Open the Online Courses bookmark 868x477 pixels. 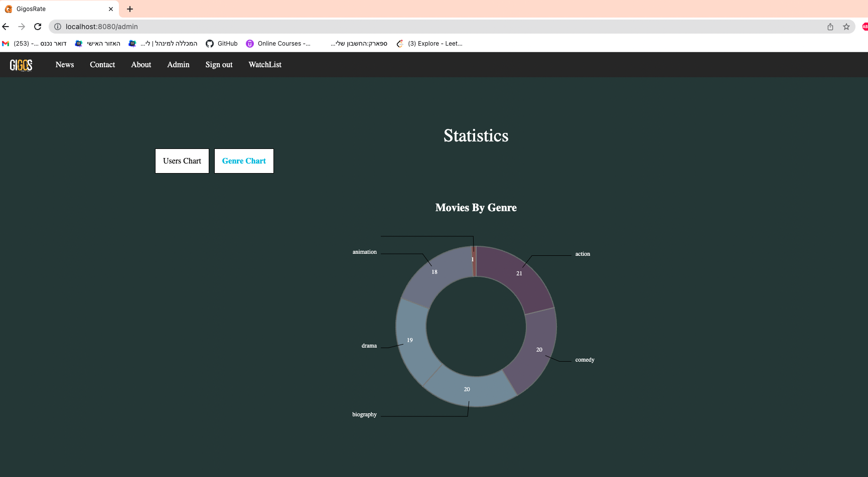coord(278,44)
